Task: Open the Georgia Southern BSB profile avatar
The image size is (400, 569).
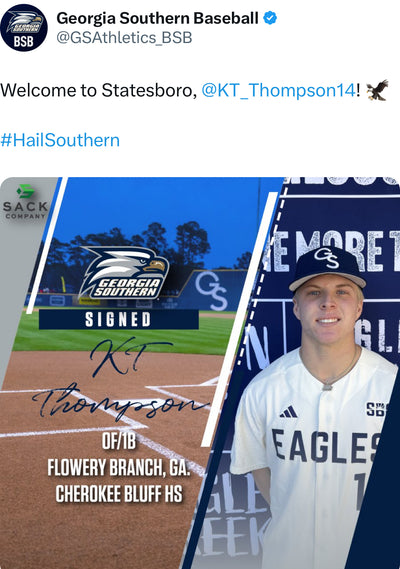Action: (x=24, y=28)
